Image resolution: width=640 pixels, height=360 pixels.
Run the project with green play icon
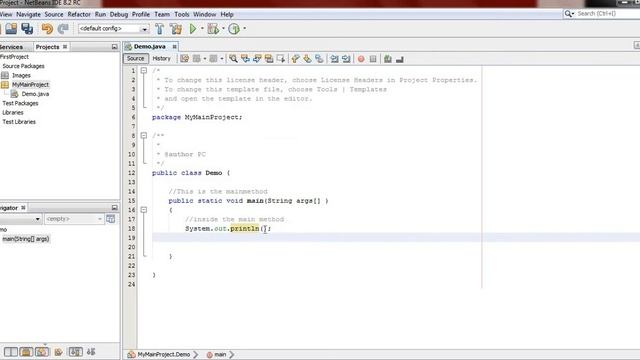[x=193, y=29]
